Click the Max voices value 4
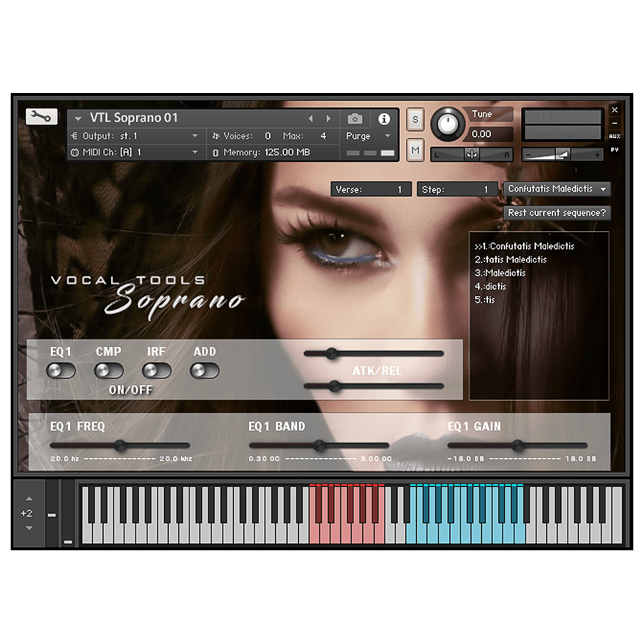 [323, 135]
